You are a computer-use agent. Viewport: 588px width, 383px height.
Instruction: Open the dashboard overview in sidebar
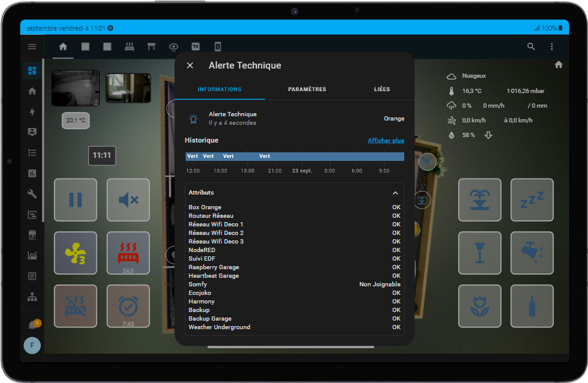coord(32,70)
